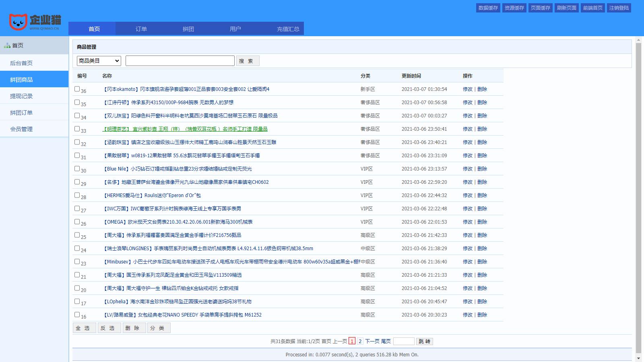Screen dimensions: 644x362
Task: Click the 全选 button
Action: click(84, 328)
